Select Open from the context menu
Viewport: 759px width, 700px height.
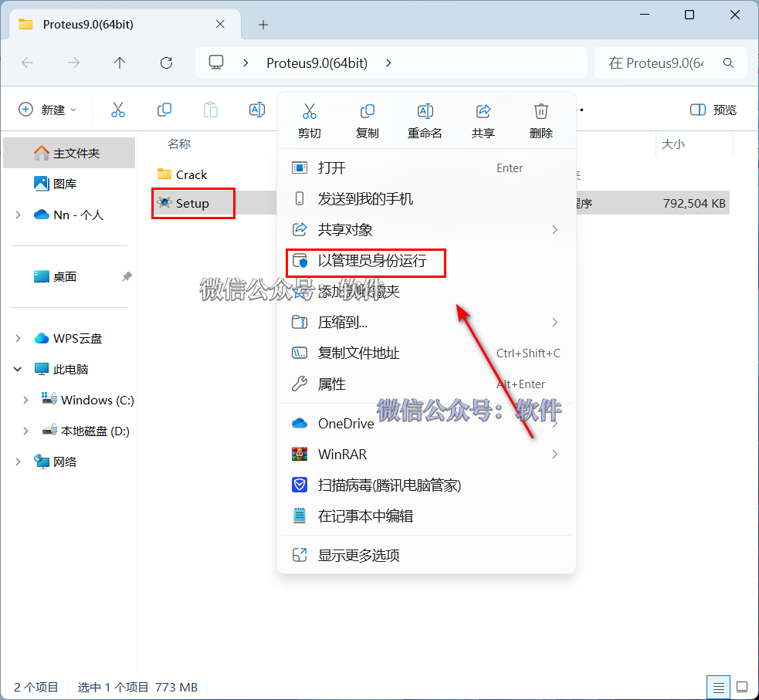[426, 168]
